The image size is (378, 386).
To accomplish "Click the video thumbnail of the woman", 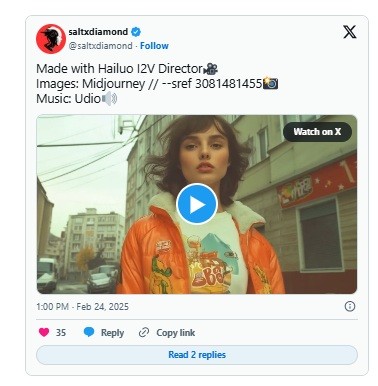I will pos(197,204).
